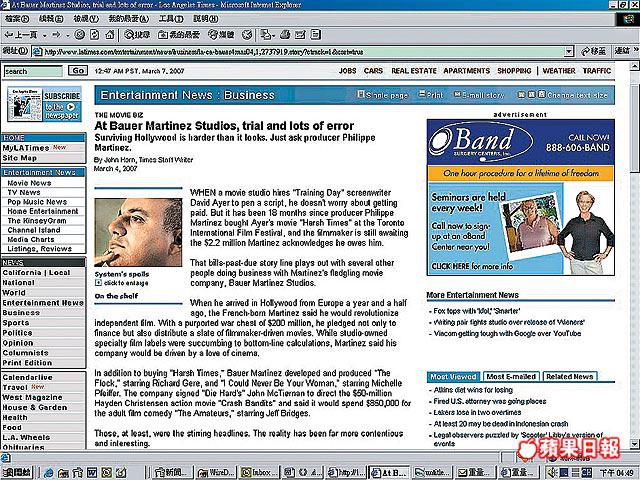The width and height of the screenshot is (640, 480).
Task: Click the 'click to enlarge' photo link
Action: (123, 284)
